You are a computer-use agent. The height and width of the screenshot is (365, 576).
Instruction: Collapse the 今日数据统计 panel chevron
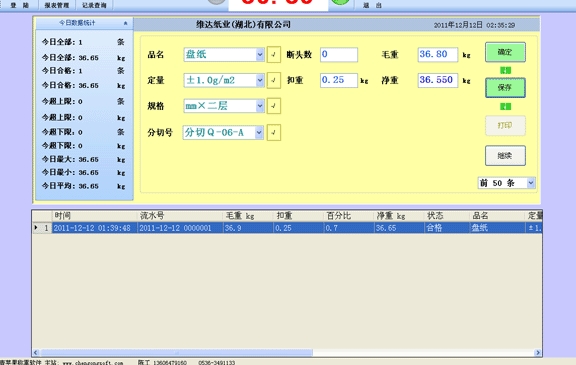[125, 23]
